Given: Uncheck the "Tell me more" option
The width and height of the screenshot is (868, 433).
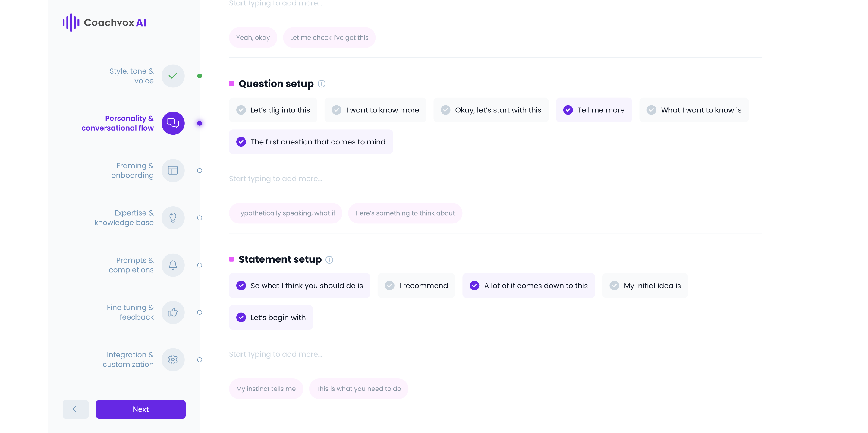Looking at the screenshot, I should 594,110.
